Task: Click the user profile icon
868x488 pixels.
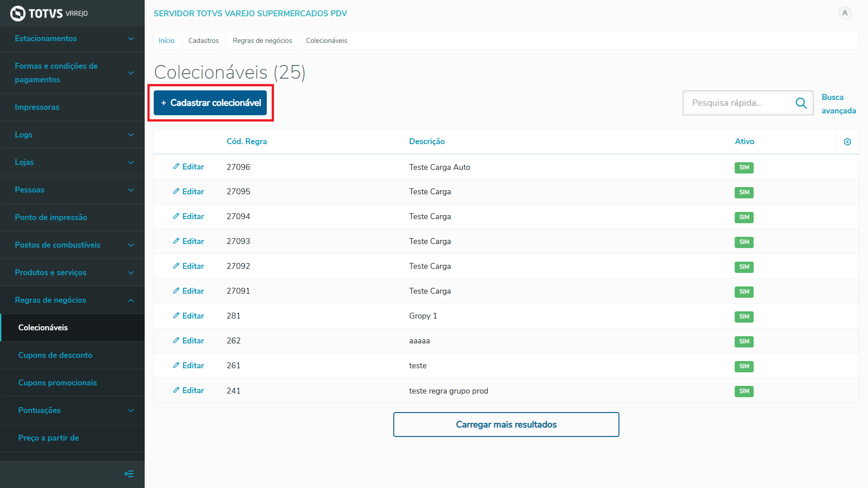Action: click(x=844, y=13)
